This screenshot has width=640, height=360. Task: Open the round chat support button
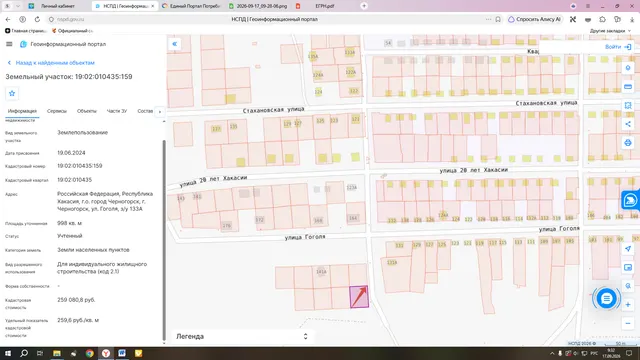click(x=606, y=299)
